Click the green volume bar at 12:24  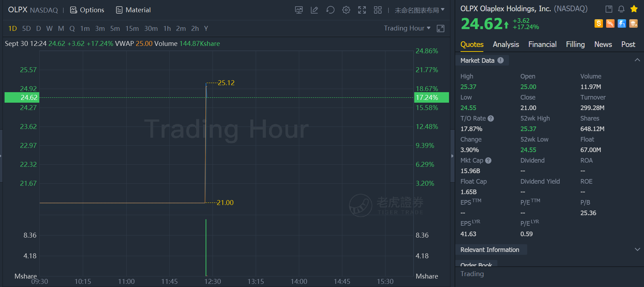pyautogui.click(x=206, y=247)
